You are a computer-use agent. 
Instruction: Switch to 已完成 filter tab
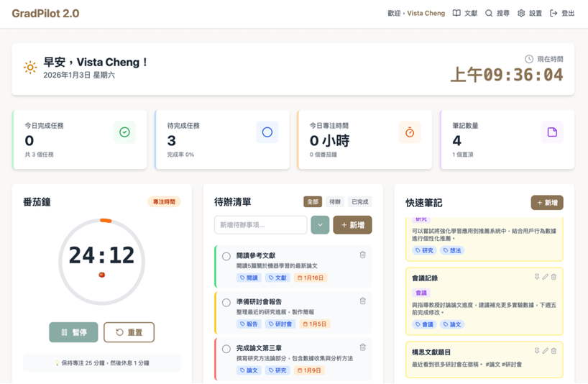click(360, 202)
